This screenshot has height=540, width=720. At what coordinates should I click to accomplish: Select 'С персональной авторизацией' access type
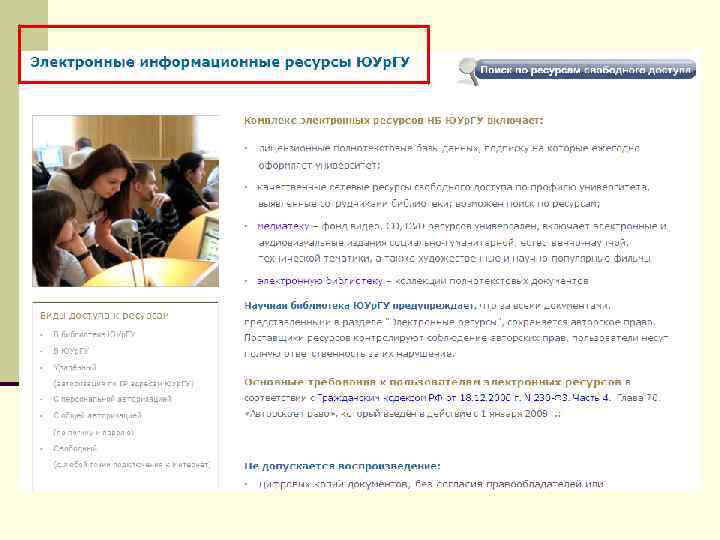click(x=112, y=399)
